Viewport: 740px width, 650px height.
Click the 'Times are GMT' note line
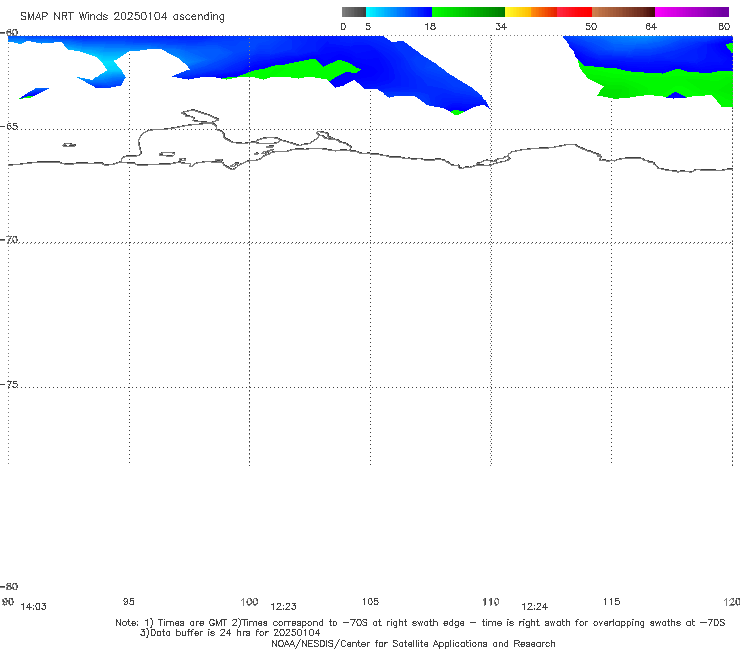(420, 623)
